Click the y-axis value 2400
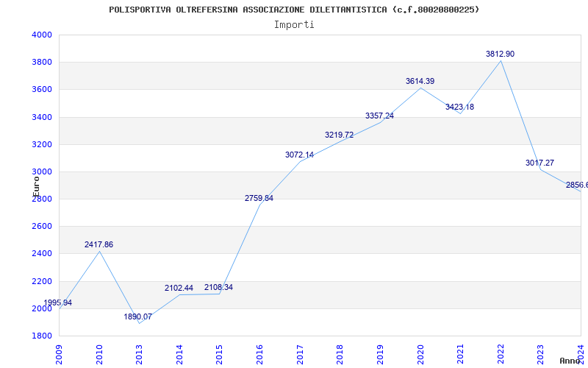This screenshot has height=368, width=588. [42, 254]
